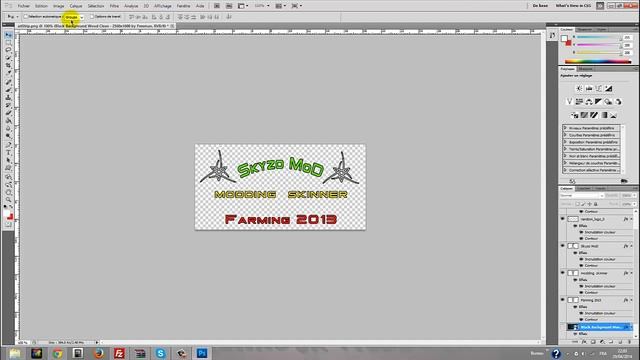Image resolution: width=640 pixels, height=360 pixels.
Task: Select the Eraser tool
Action: point(8,113)
